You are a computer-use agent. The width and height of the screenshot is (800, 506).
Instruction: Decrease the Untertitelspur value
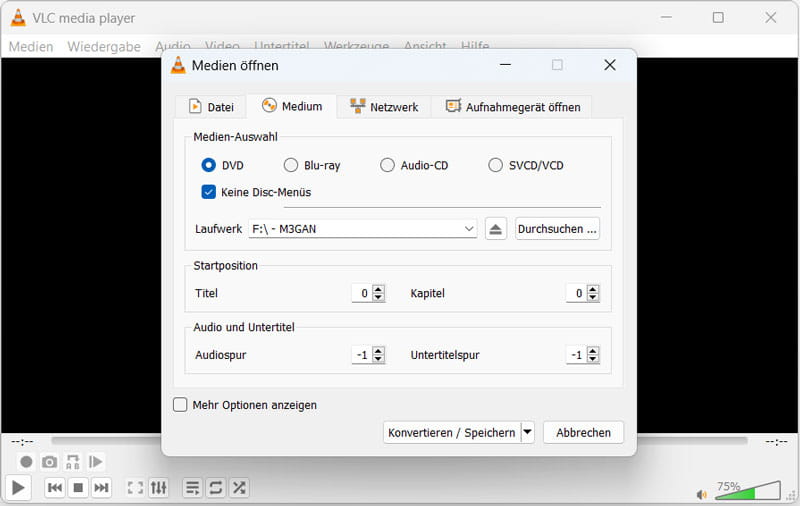tap(592, 359)
